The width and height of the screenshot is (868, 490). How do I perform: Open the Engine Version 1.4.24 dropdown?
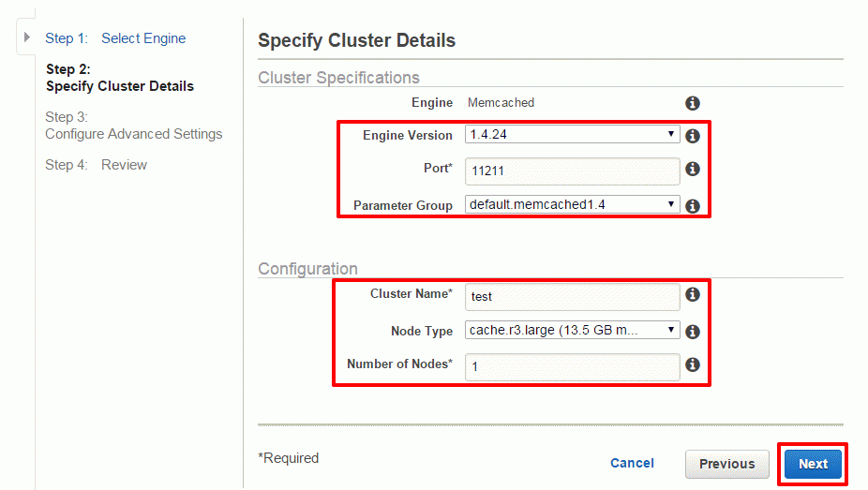pos(572,134)
